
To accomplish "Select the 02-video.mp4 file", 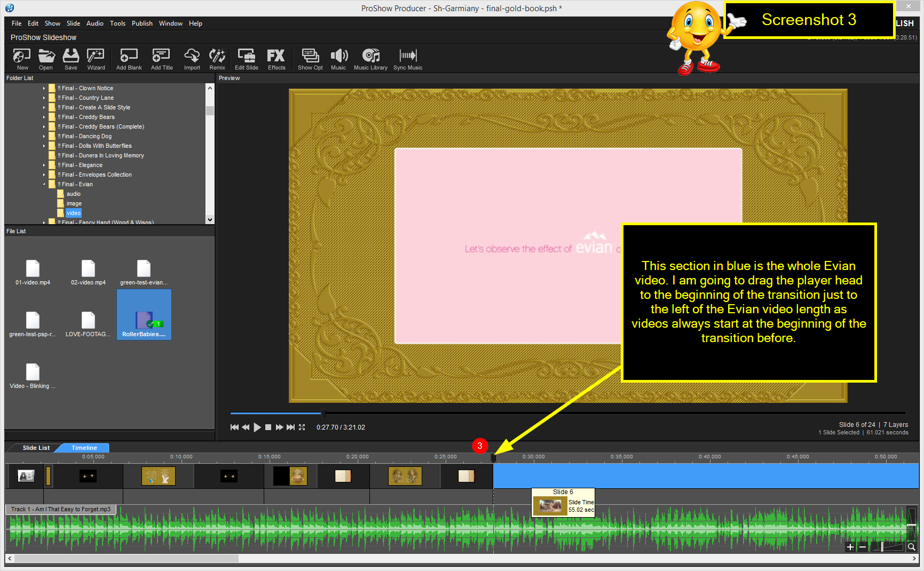I will 88,273.
